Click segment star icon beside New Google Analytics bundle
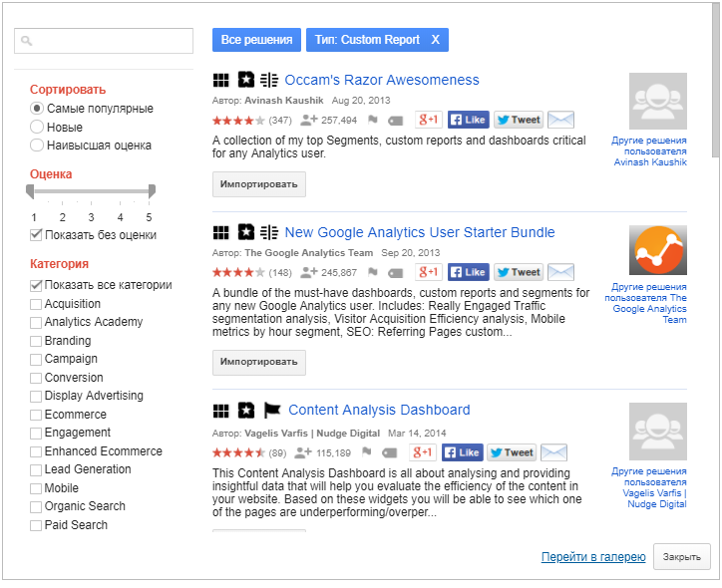This screenshot has height=588, width=722. [246, 233]
